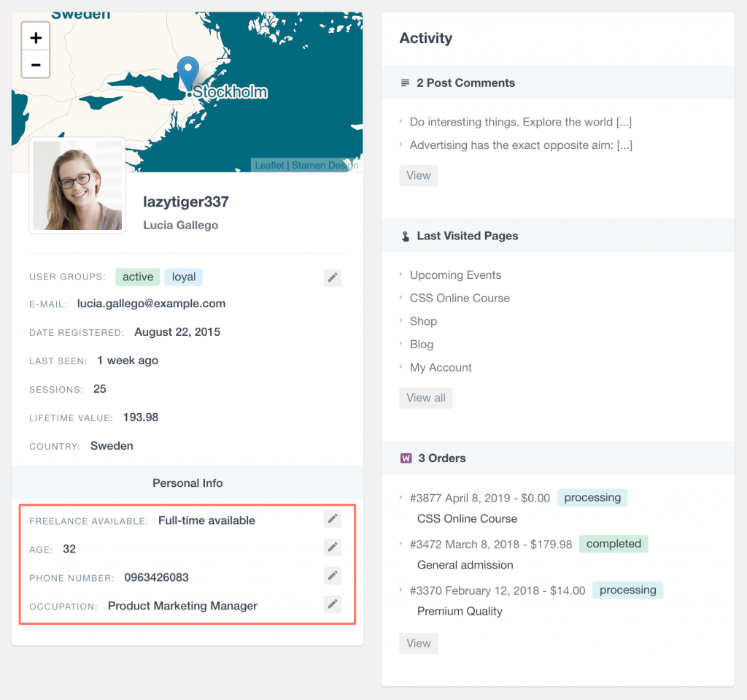The width and height of the screenshot is (747, 700).
Task: Expand the comment starting with Do interesting things
Action: (x=400, y=122)
